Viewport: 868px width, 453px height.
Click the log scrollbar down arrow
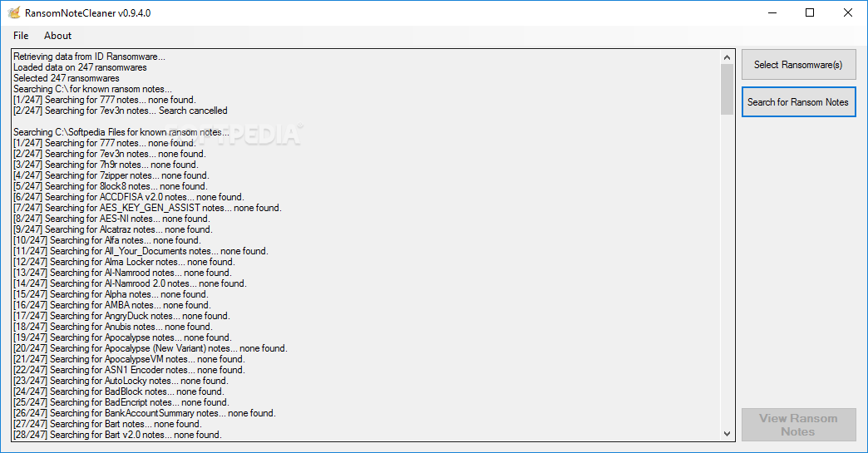pos(727,434)
